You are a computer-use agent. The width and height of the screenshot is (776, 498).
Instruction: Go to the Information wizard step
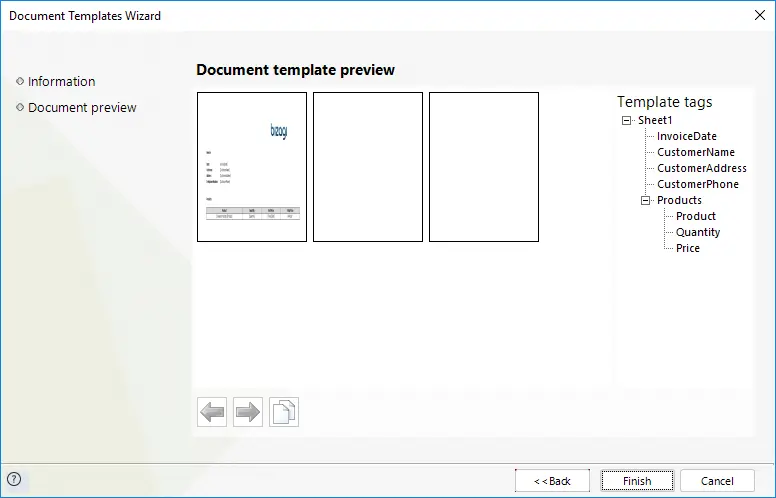(x=61, y=82)
